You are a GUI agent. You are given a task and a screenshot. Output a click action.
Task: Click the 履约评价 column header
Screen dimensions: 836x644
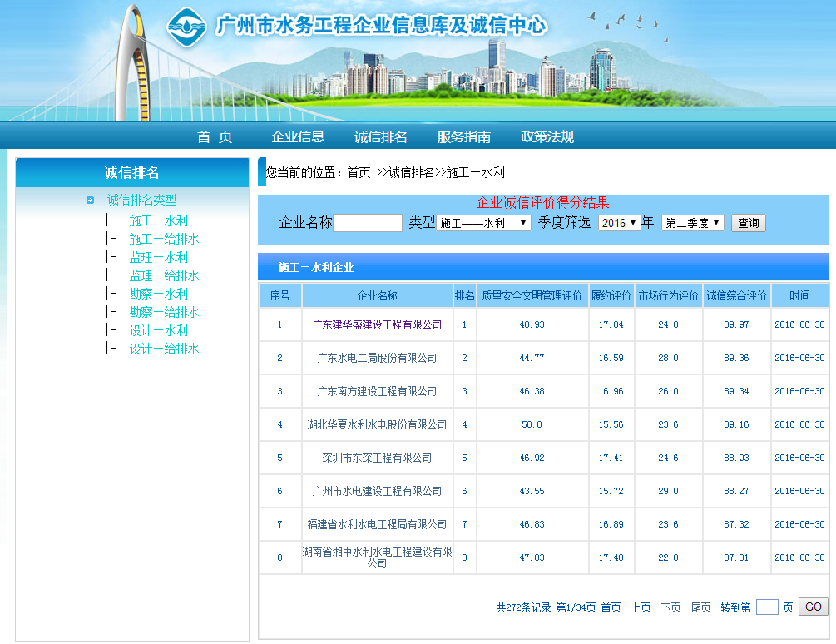coord(611,295)
